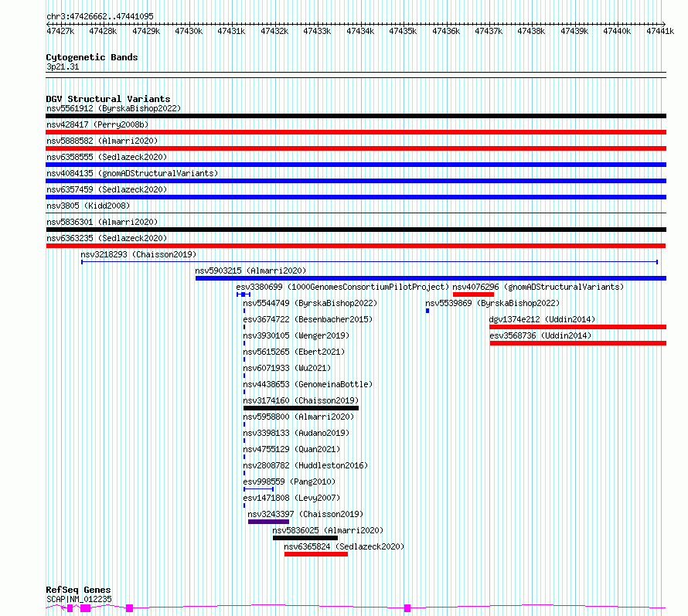Image resolution: width=688 pixels, height=616 pixels.
Task: Select the esv998559 (Pang2010) thin blue span
Action: point(258,489)
